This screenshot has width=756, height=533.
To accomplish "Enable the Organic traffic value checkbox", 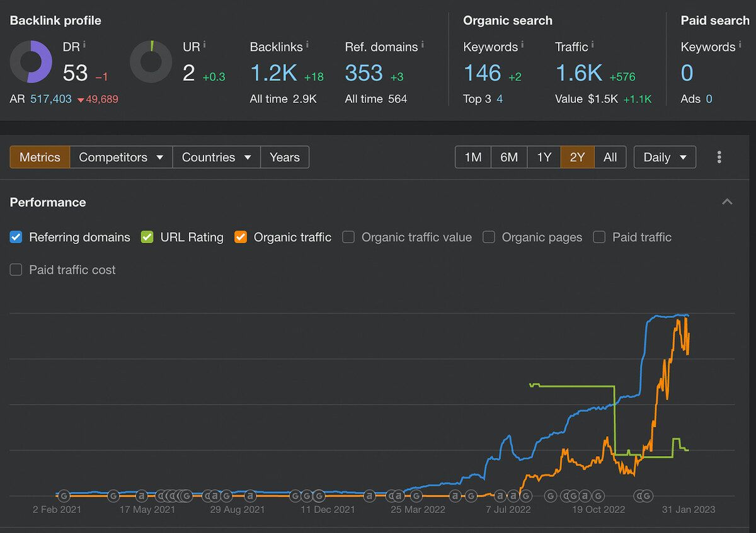I will [348, 238].
